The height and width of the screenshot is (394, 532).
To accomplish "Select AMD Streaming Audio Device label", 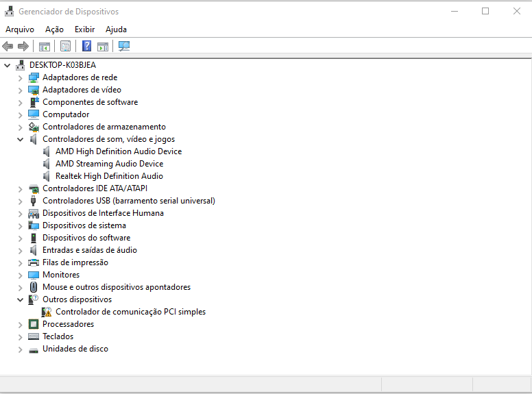I will click(109, 164).
